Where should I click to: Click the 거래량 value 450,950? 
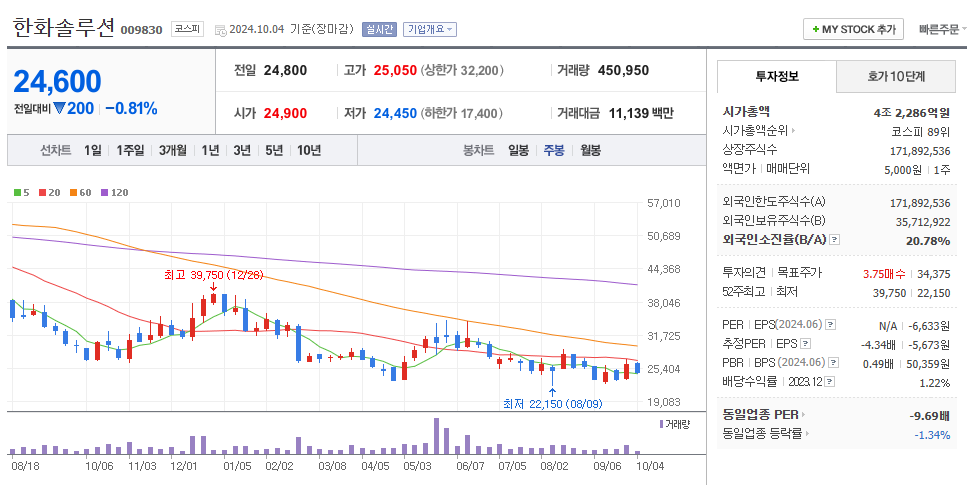click(623, 70)
